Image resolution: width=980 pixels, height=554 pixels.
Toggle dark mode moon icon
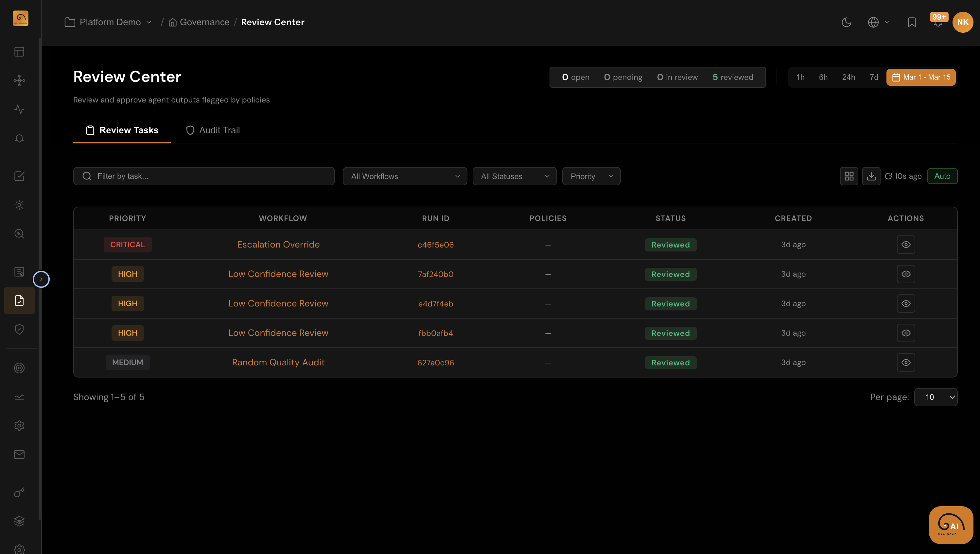click(x=846, y=22)
